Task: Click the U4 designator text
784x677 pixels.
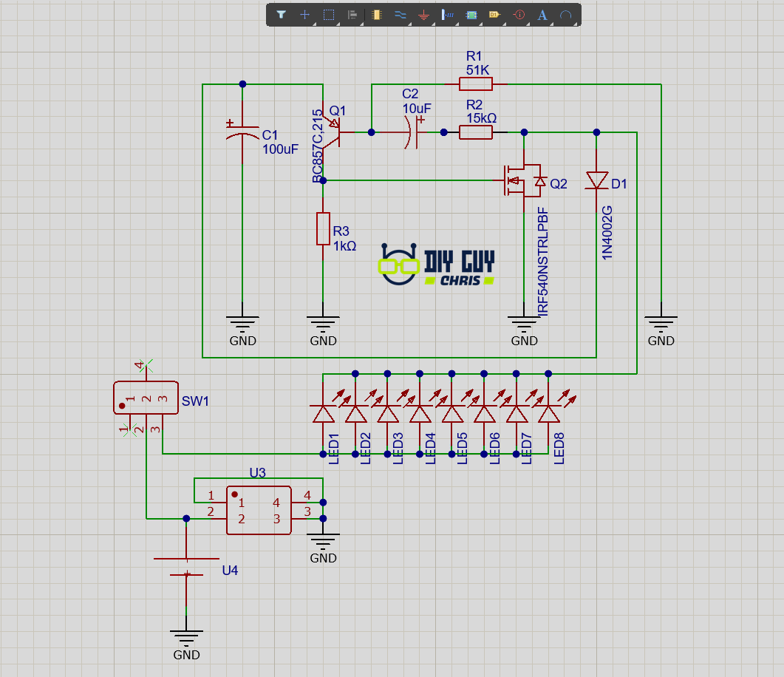Action: [x=230, y=570]
